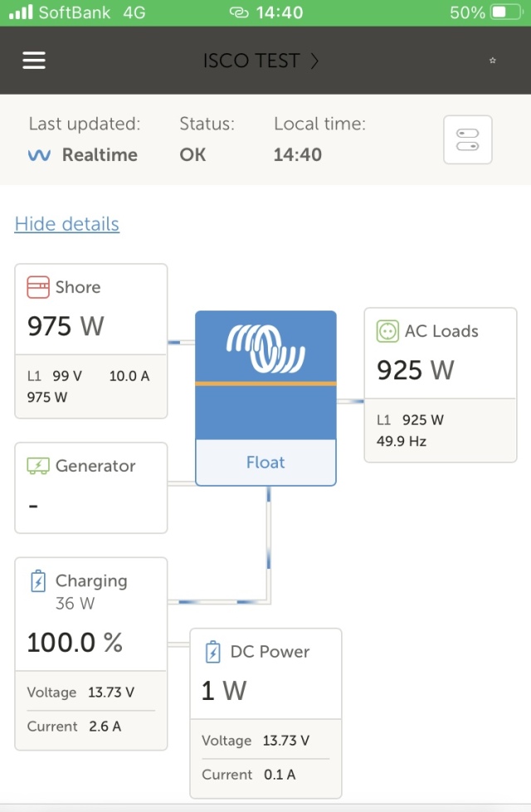Image resolution: width=531 pixels, height=812 pixels.
Task: Tap the battery indicator in status bar
Action: click(x=507, y=12)
